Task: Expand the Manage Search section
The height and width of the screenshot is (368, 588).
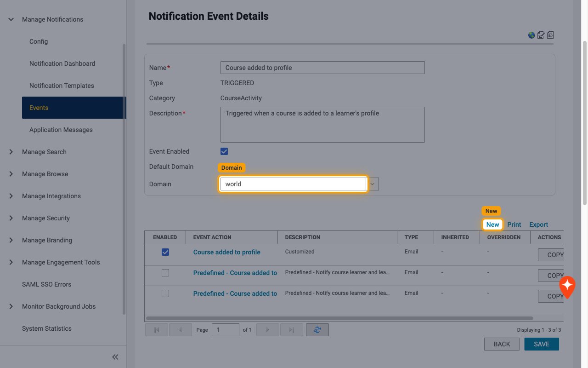Action: pos(11,152)
